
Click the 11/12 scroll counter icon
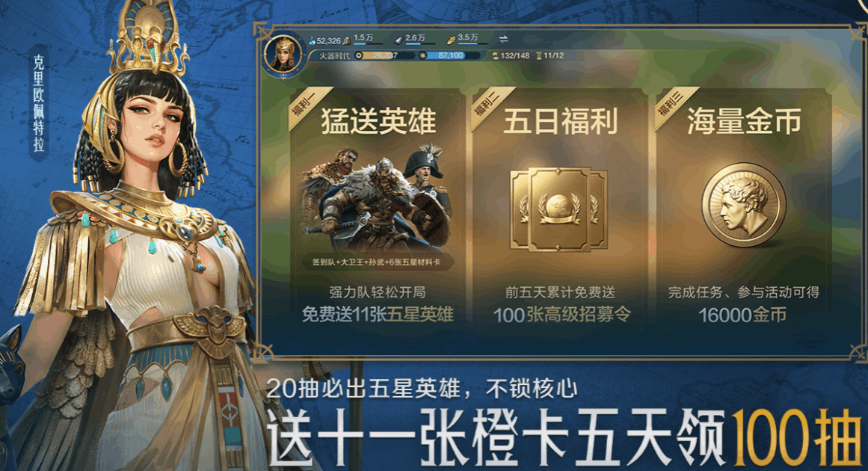coord(538,56)
